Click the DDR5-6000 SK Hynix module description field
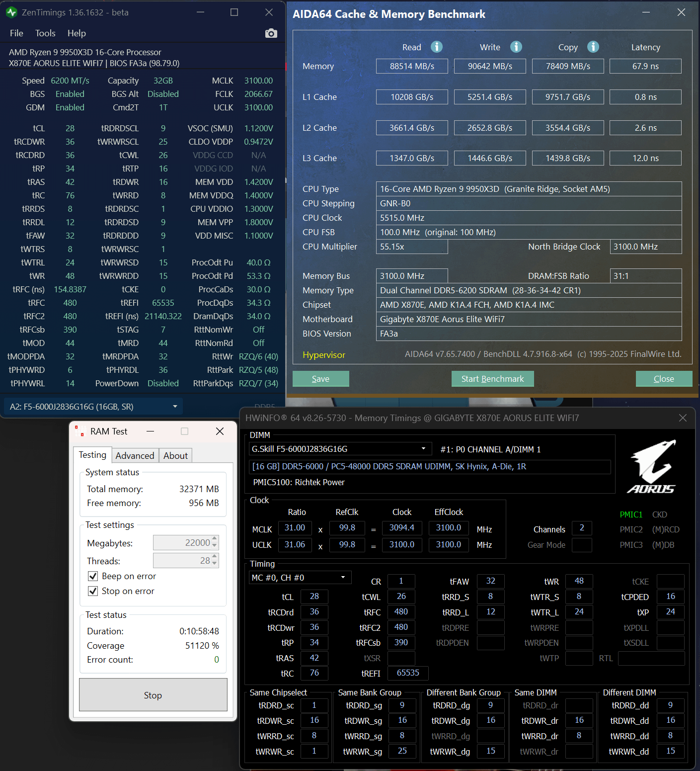 430,467
